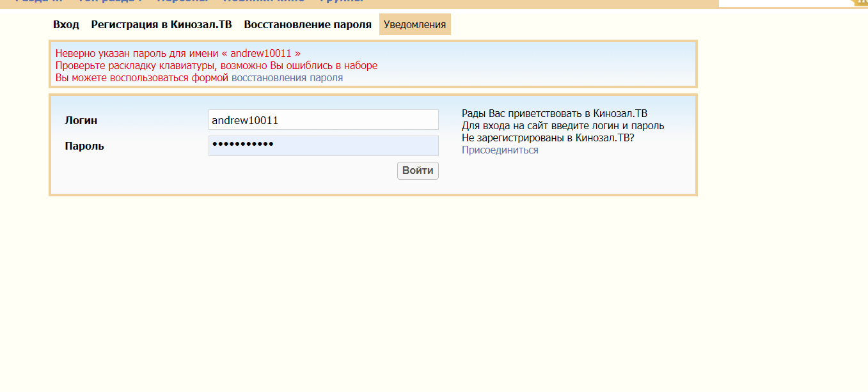
Task: Open the Вход tab
Action: click(x=66, y=24)
